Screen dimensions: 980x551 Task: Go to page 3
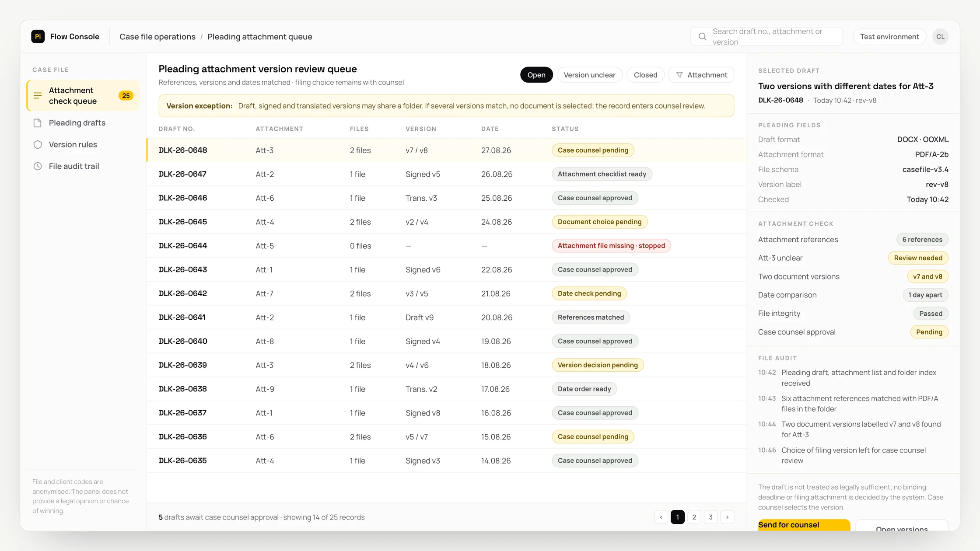pyautogui.click(x=711, y=517)
